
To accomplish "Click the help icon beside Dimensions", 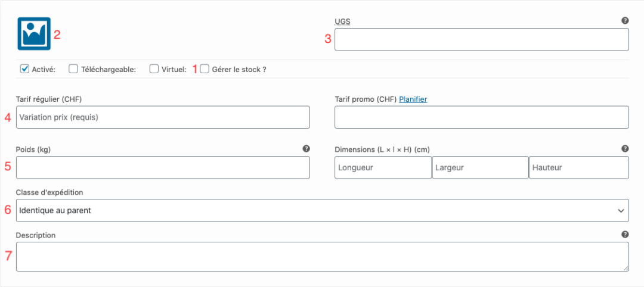I will click(625, 148).
